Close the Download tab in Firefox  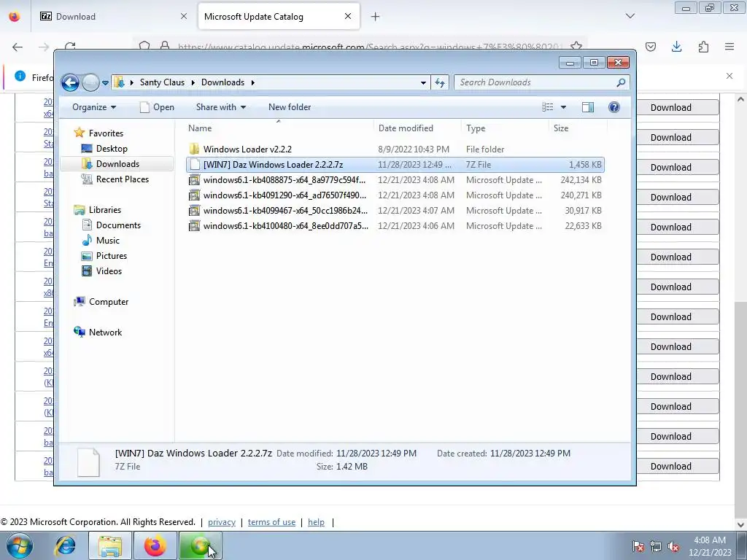pos(184,16)
